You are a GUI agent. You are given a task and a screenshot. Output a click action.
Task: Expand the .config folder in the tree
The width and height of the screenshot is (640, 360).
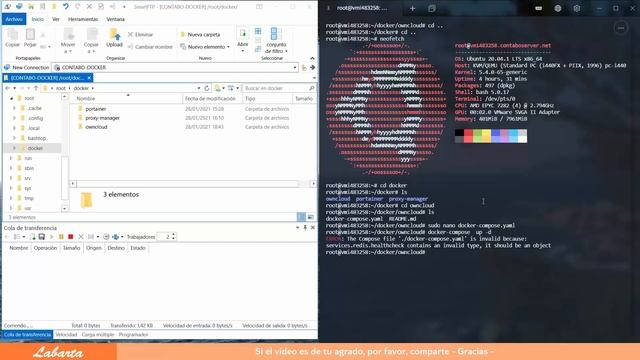(x=14, y=118)
